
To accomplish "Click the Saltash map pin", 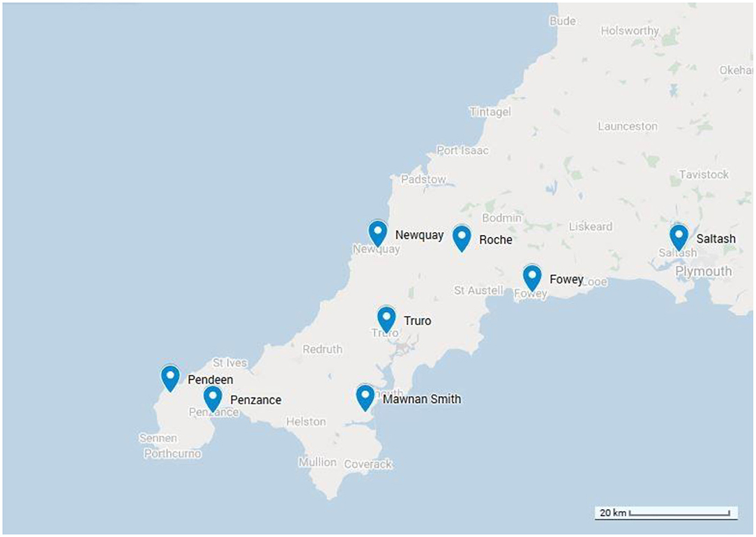I will (679, 238).
